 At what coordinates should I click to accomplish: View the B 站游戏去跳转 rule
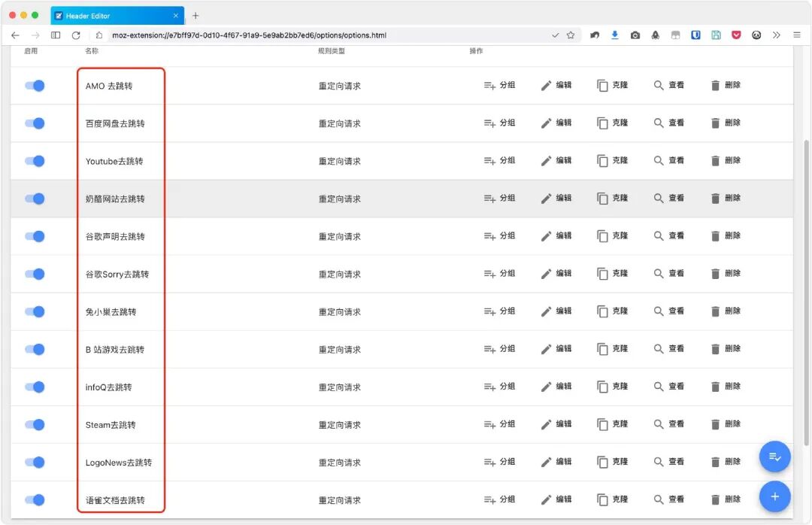tap(669, 349)
